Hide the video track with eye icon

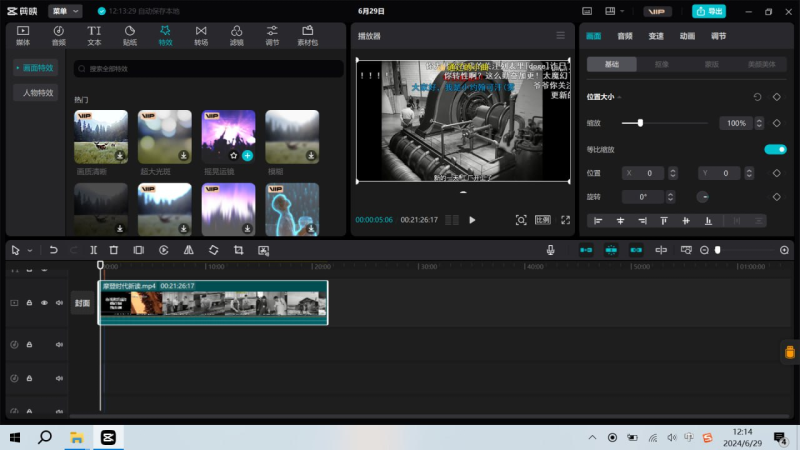tap(44, 303)
